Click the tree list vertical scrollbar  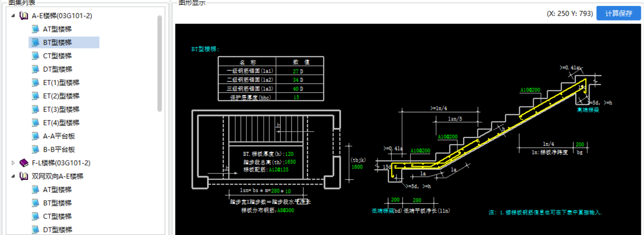160,63
